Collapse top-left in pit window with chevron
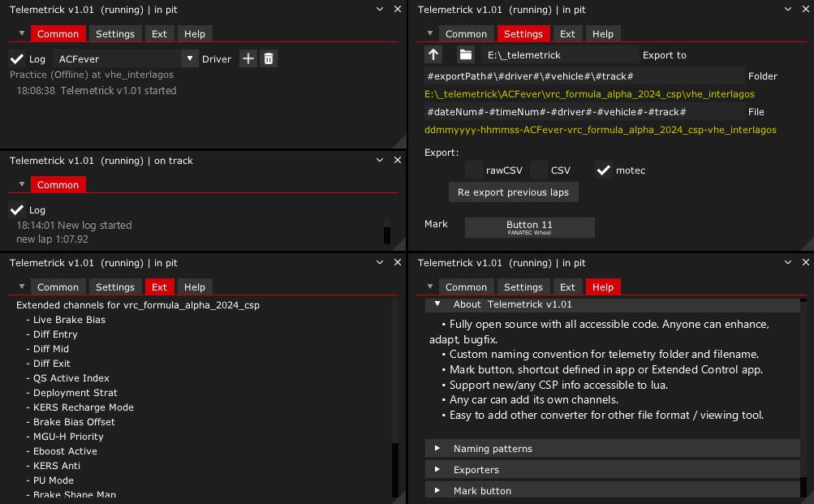814x504 pixels. tap(380, 10)
